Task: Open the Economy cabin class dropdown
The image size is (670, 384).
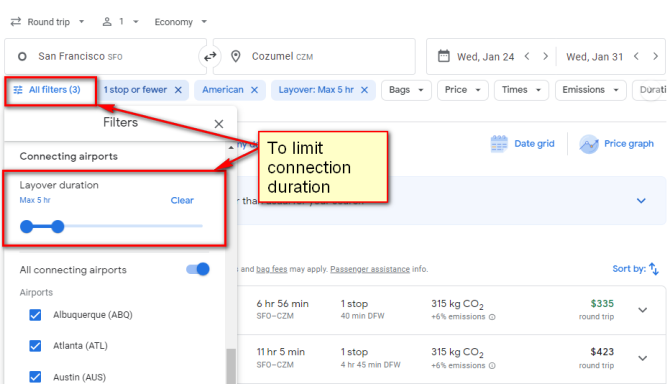Action: pyautogui.click(x=180, y=22)
